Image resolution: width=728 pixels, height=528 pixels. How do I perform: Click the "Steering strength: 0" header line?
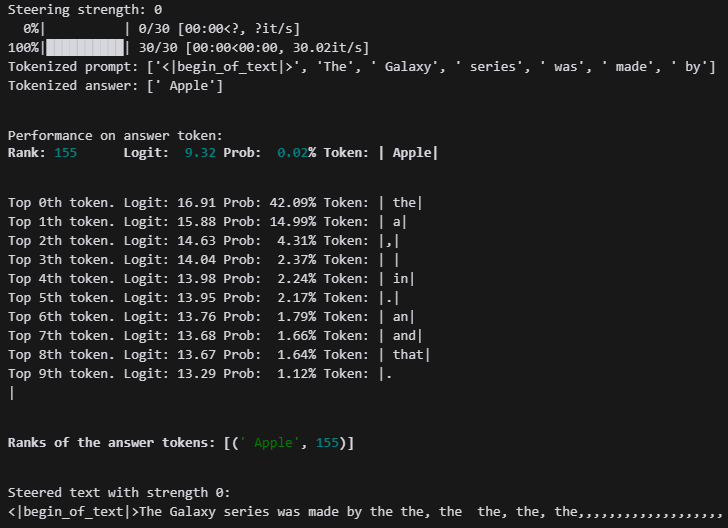[85, 10]
